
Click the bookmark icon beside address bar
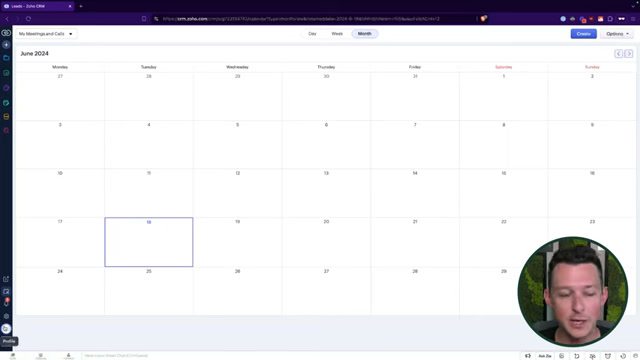[x=144, y=18]
